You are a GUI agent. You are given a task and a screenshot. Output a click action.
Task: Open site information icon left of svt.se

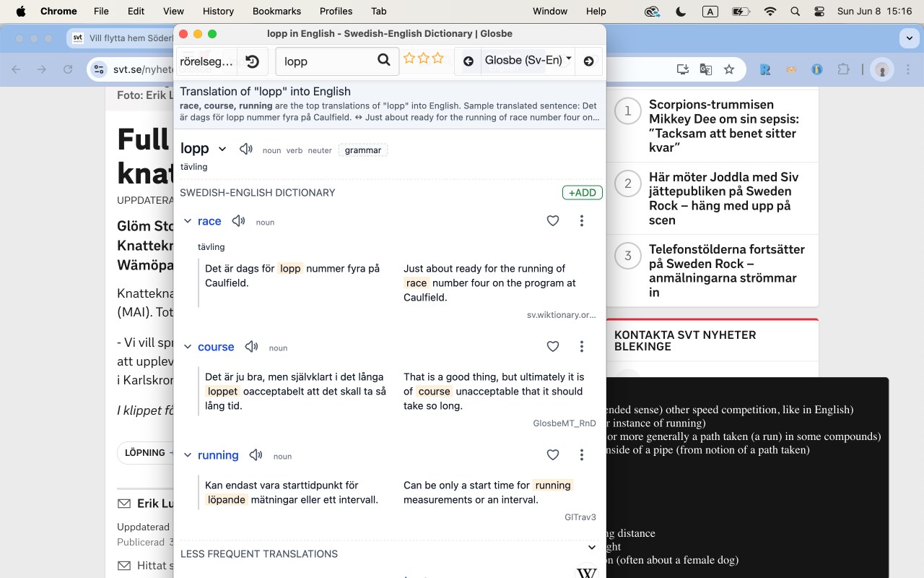[x=100, y=69]
